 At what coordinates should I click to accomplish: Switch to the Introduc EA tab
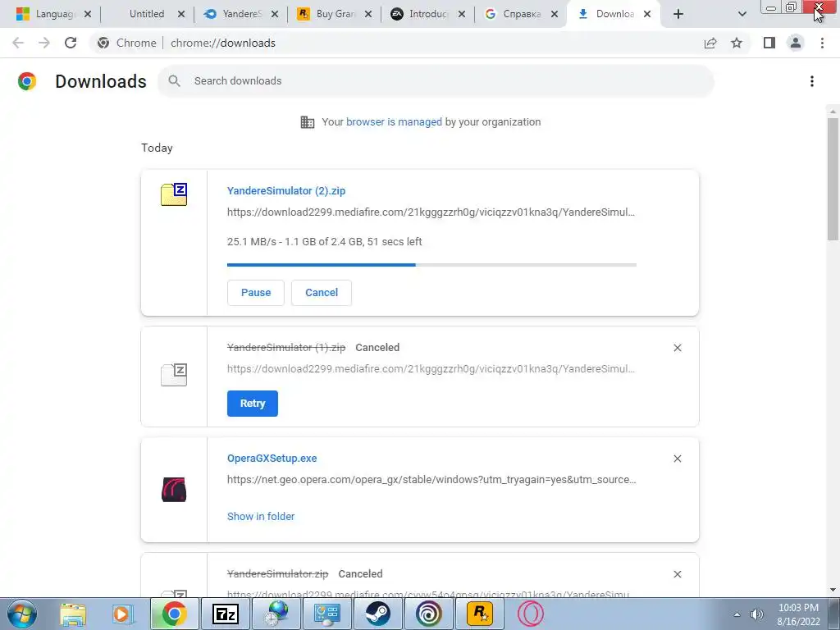pyautogui.click(x=420, y=14)
